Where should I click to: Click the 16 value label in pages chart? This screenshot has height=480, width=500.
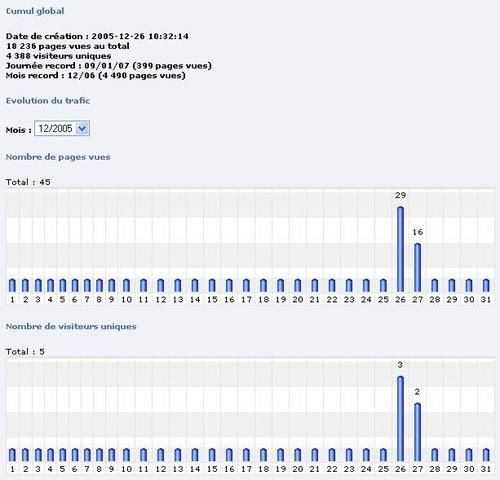[x=418, y=232]
